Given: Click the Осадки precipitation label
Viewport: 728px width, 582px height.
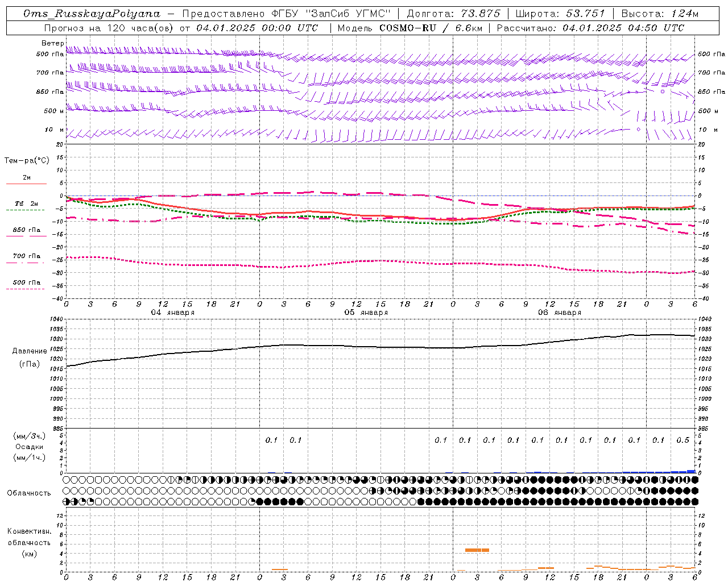Looking at the screenshot, I should (x=30, y=447).
